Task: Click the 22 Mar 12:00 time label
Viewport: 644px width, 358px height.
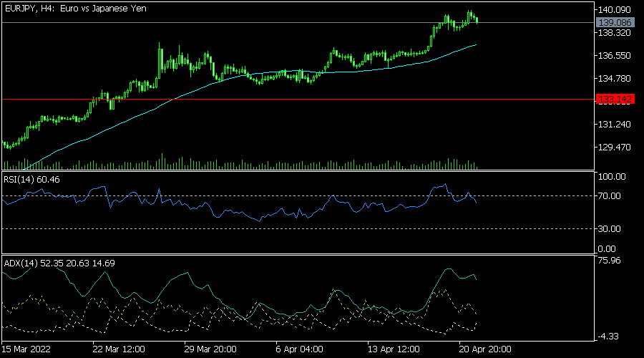Action: [119, 349]
